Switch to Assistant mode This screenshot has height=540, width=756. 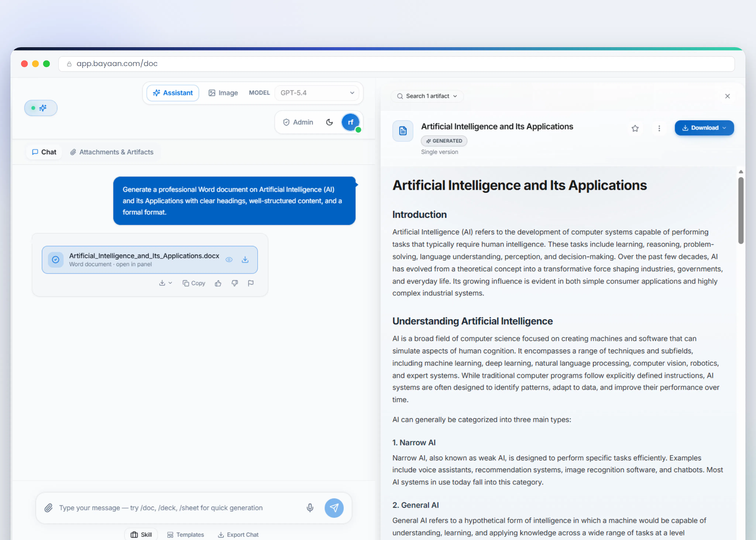click(173, 93)
